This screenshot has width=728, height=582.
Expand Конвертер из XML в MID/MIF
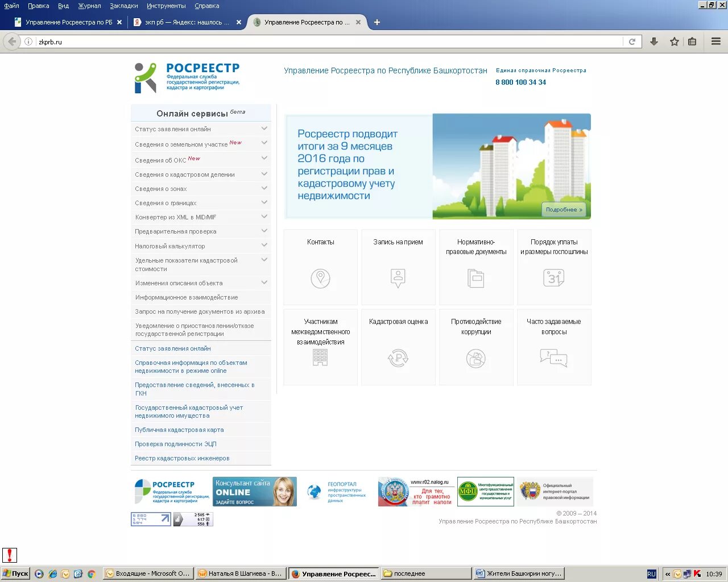pos(264,217)
